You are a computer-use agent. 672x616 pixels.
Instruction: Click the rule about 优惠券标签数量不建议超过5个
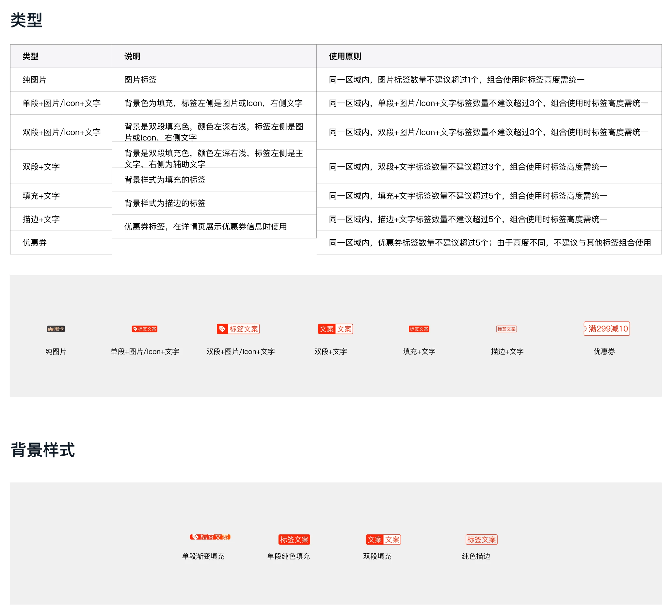[x=489, y=242]
